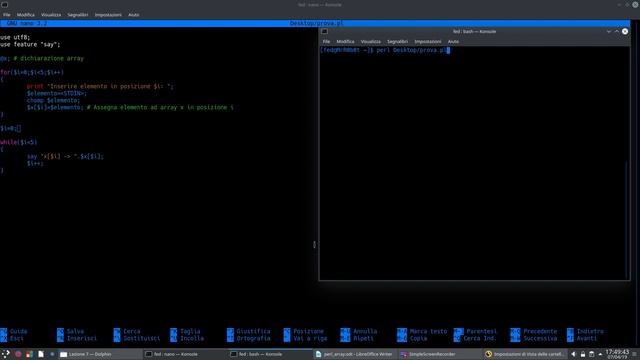Click the print Inserire elemento line
640x360 pixels.
click(x=100, y=87)
